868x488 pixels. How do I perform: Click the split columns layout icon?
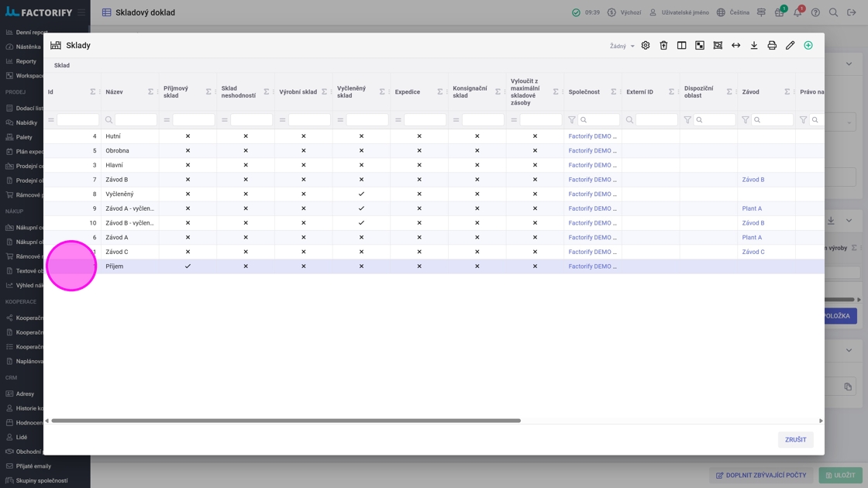681,46
